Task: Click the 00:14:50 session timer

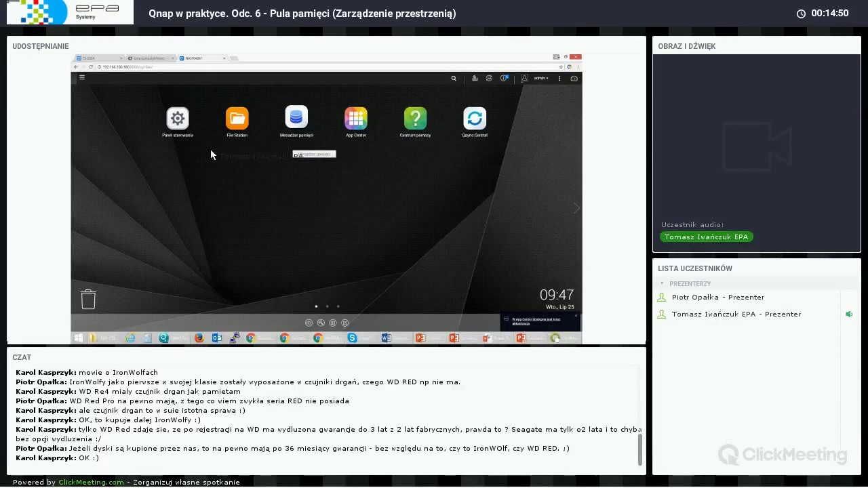Action: (x=829, y=14)
